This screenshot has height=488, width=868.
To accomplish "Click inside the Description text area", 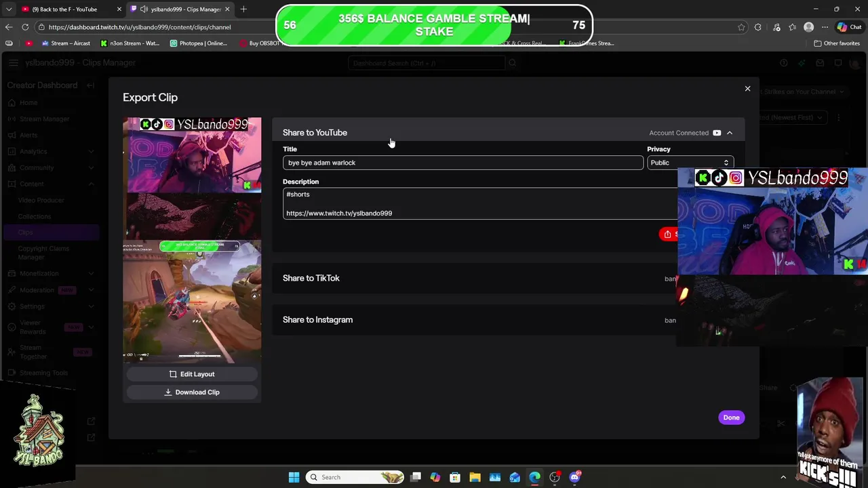I will point(480,203).
